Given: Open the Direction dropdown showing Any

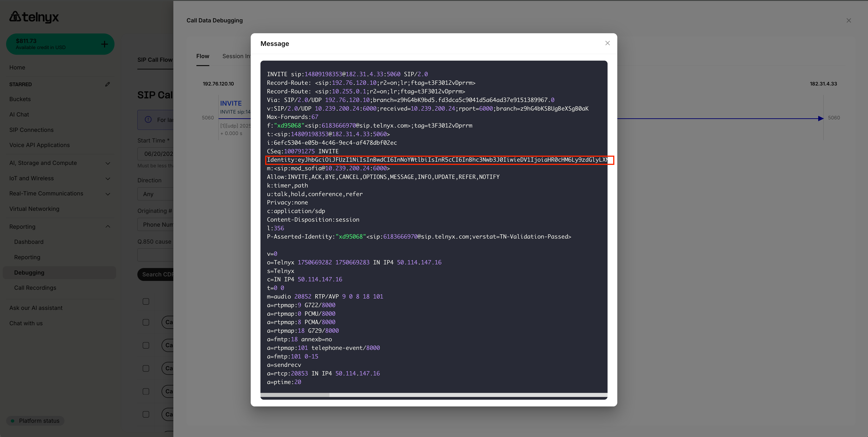Looking at the screenshot, I should [x=156, y=194].
